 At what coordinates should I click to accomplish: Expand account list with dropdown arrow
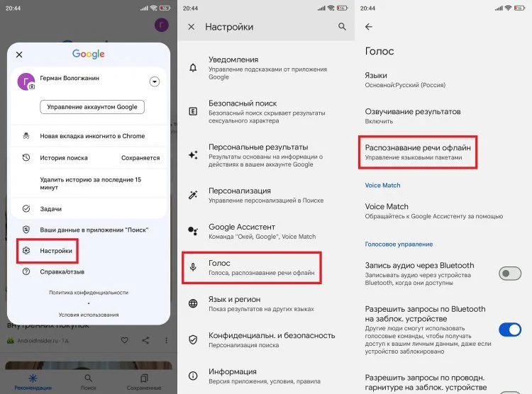[155, 81]
